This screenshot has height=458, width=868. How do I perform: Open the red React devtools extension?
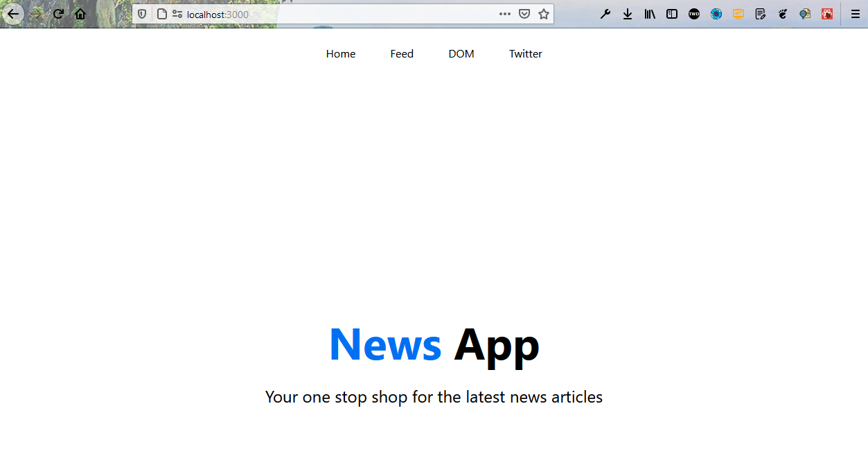tap(827, 14)
